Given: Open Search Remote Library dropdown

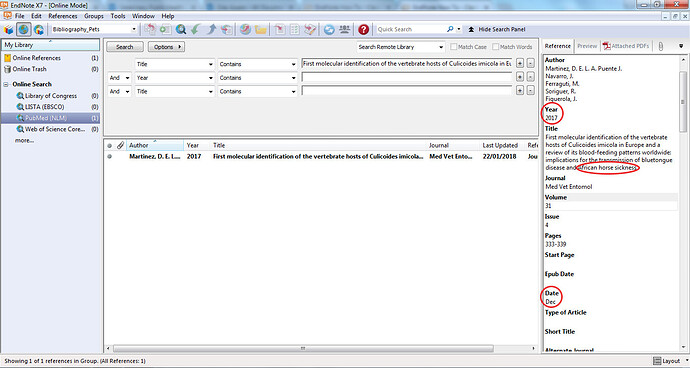Looking at the screenshot, I should click(x=441, y=47).
